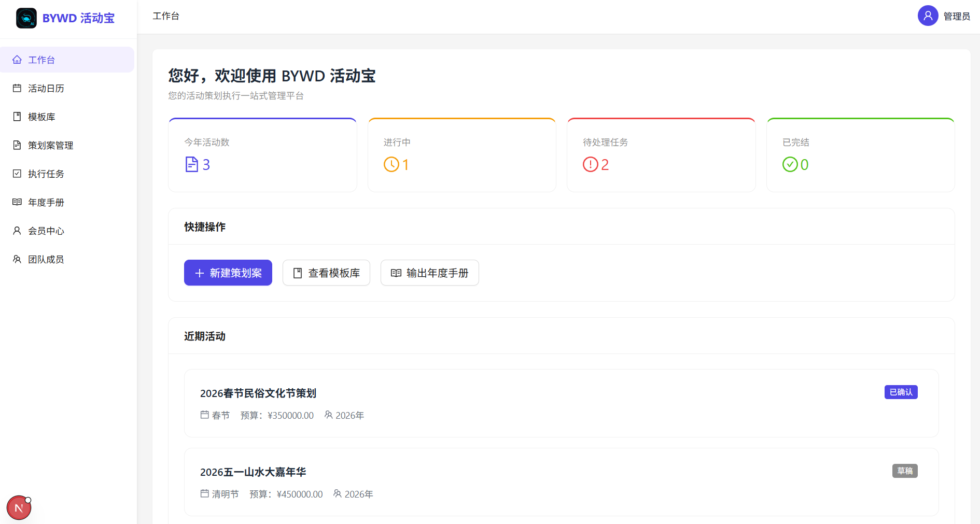Click the 进行中 statistic card
Screen dimensions: 980x524
pos(462,155)
